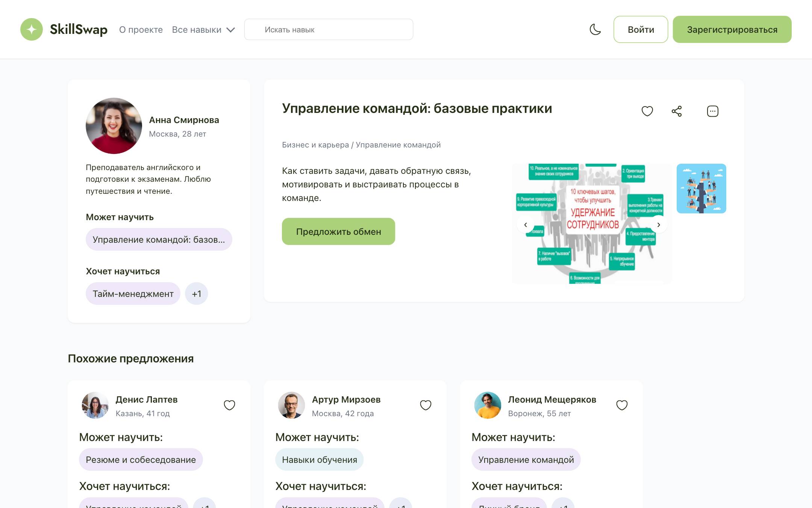This screenshot has height=508, width=812.
Task: Like Артур Мирзоев's card
Action: click(426, 405)
